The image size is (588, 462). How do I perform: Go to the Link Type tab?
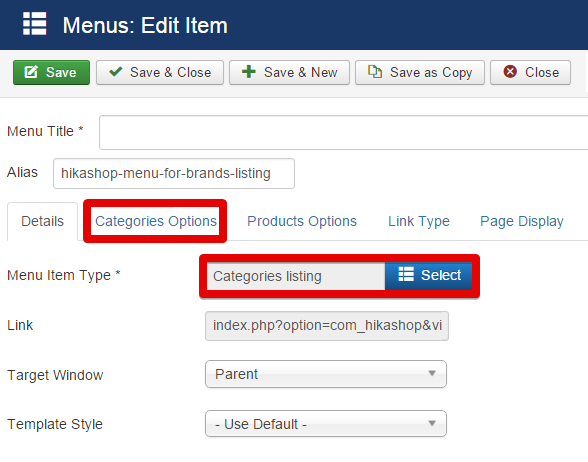pos(419,221)
